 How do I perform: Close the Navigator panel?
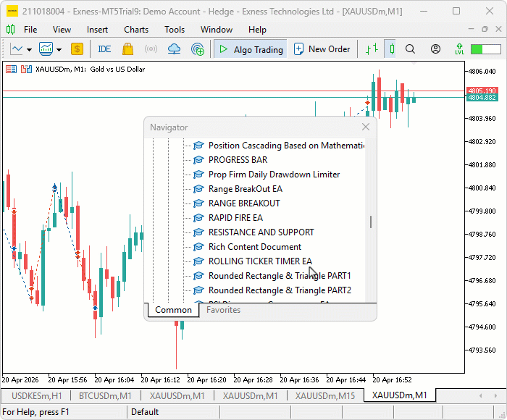[365, 127]
